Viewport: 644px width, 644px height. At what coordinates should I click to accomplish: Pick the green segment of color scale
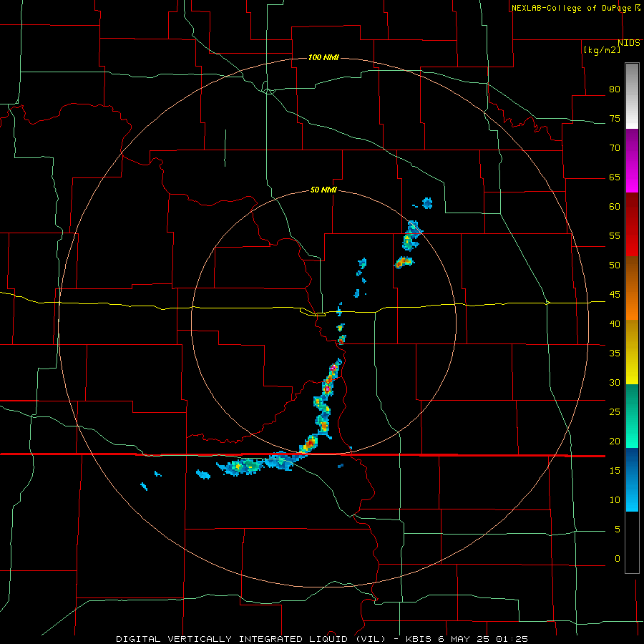(632, 416)
